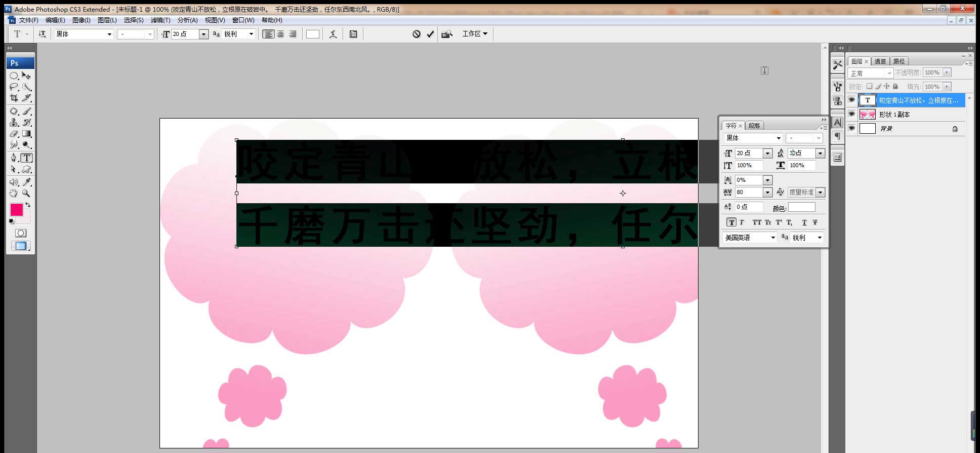Screen dimensions: 980x453
Task: Switch to the 路径 tab
Action: [899, 61]
